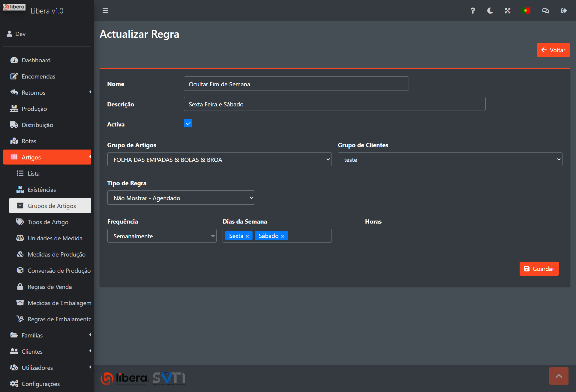Remove the Sexta day tag
The height and width of the screenshot is (392, 576).
coord(247,236)
